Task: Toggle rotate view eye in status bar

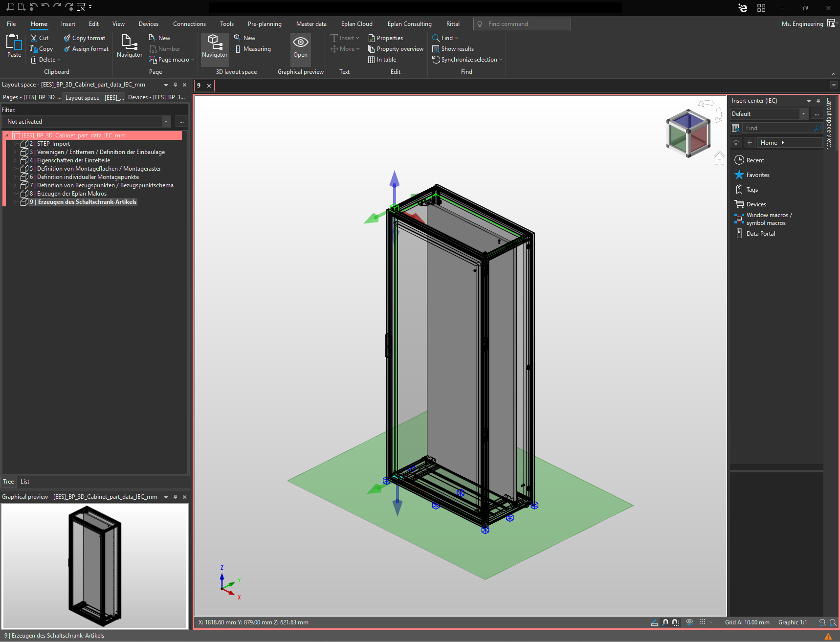Action: click(x=689, y=622)
